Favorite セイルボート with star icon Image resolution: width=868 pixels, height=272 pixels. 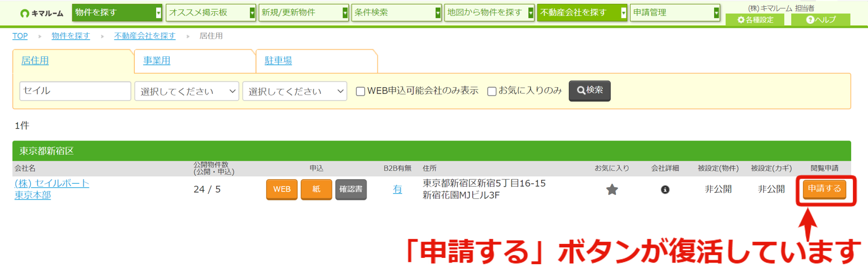click(612, 190)
